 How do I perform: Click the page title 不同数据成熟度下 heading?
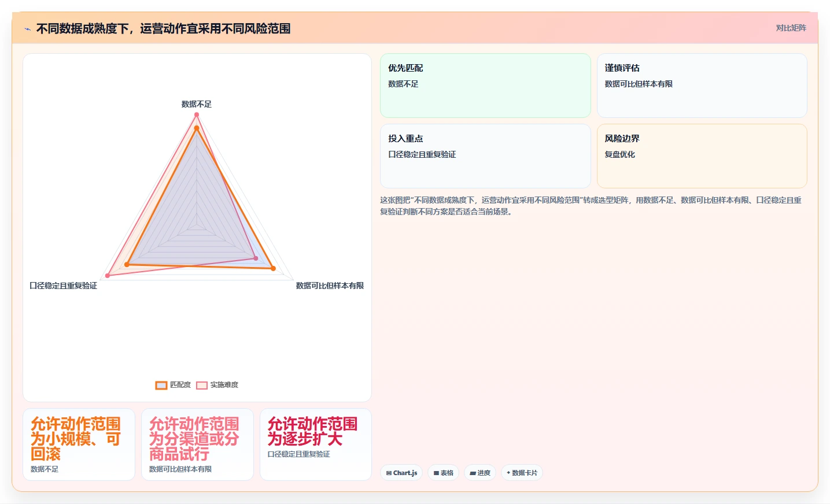click(x=163, y=28)
